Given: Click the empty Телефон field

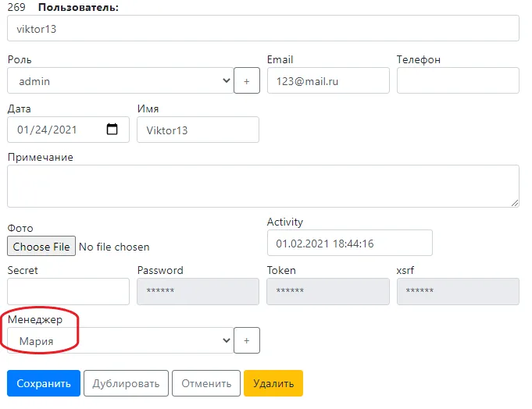Looking at the screenshot, I should tap(458, 80).
